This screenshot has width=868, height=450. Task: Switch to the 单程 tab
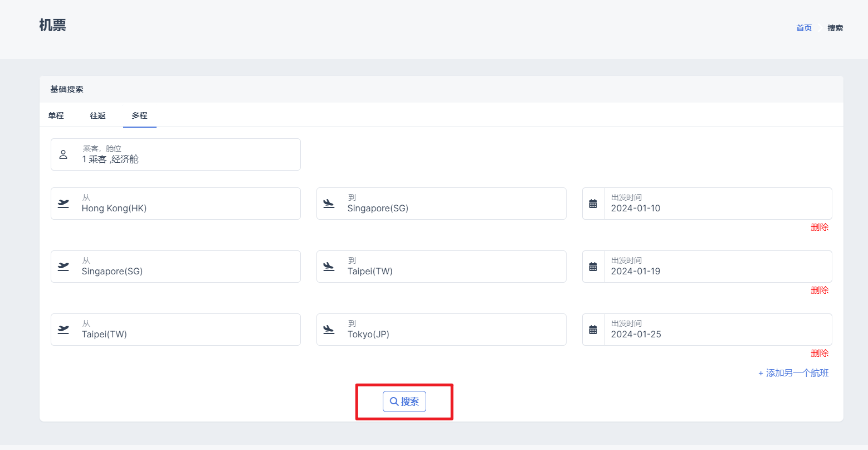click(56, 115)
